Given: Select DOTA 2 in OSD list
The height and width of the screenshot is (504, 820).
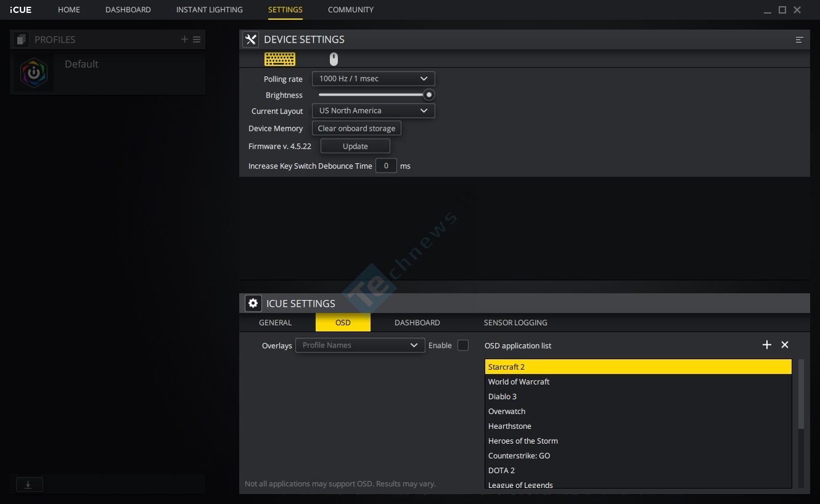Looking at the screenshot, I should pyautogui.click(x=638, y=470).
